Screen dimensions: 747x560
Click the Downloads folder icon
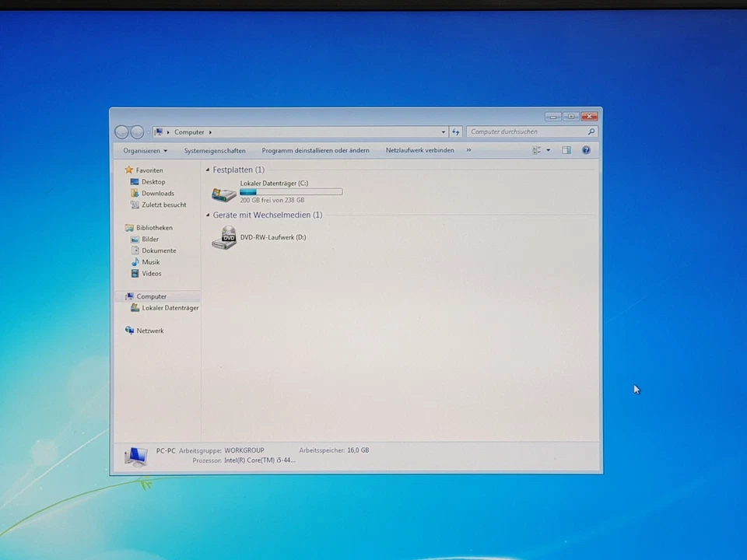coord(135,193)
